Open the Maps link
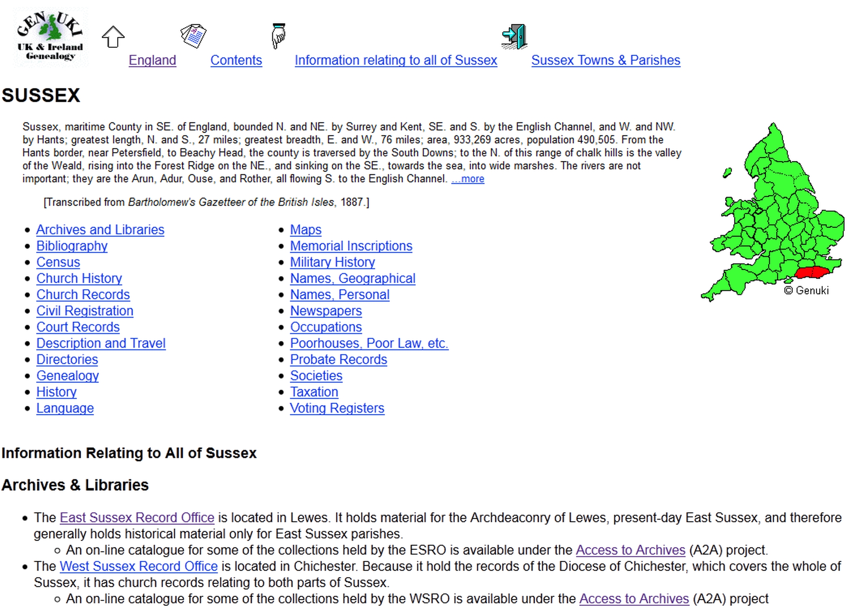 [x=305, y=230]
